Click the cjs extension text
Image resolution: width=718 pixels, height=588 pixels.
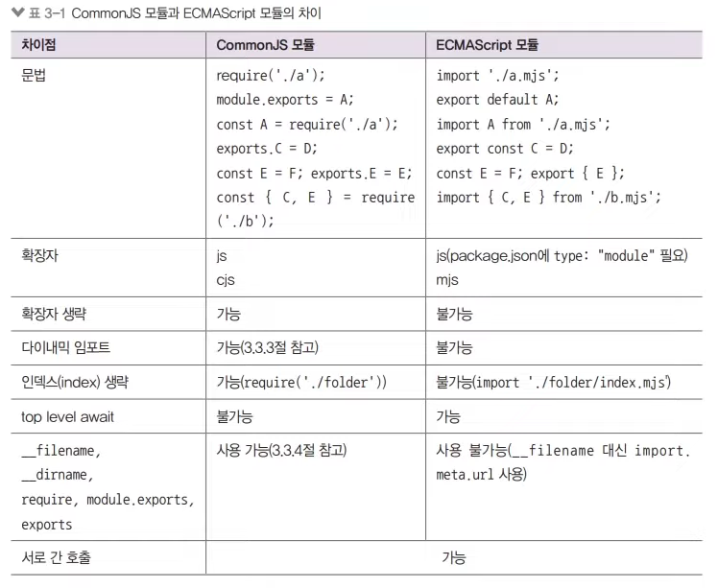pos(226,279)
